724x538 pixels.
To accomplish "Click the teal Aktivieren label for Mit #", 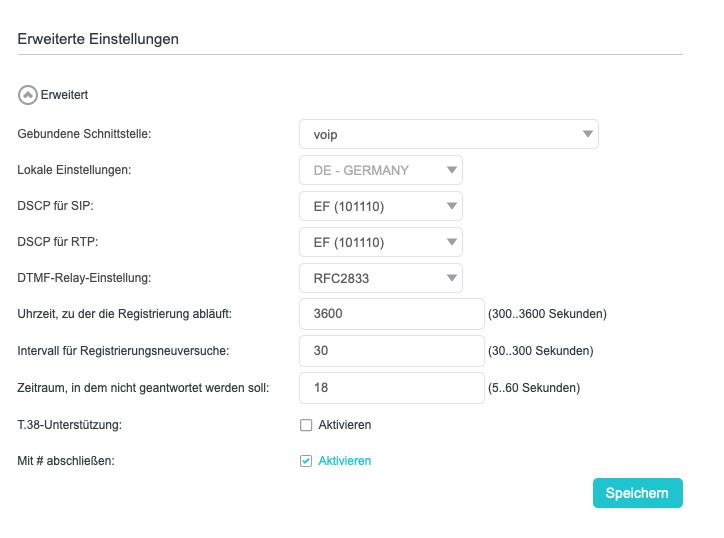I will click(x=345, y=461).
